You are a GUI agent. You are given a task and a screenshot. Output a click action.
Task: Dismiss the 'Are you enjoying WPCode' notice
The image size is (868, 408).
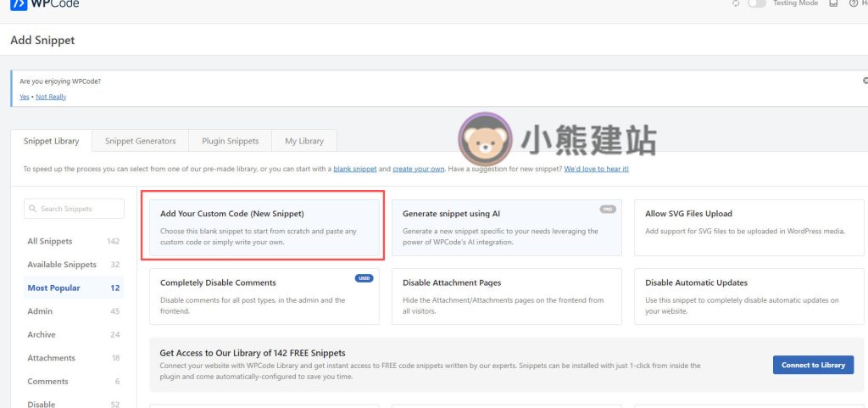point(865,81)
